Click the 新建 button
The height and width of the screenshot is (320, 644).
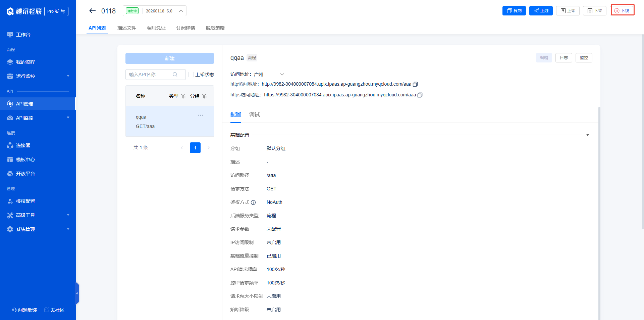pos(170,58)
